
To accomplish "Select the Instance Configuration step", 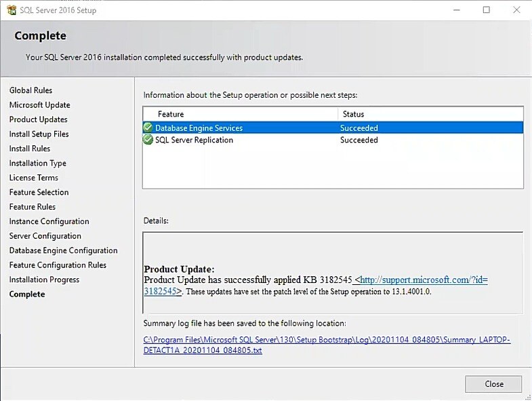I will (49, 222).
